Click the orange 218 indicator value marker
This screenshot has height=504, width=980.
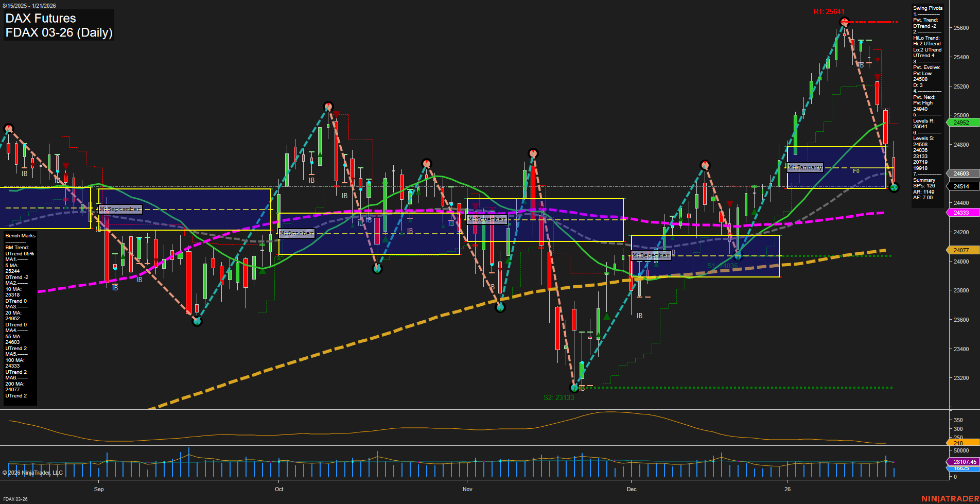click(958, 442)
